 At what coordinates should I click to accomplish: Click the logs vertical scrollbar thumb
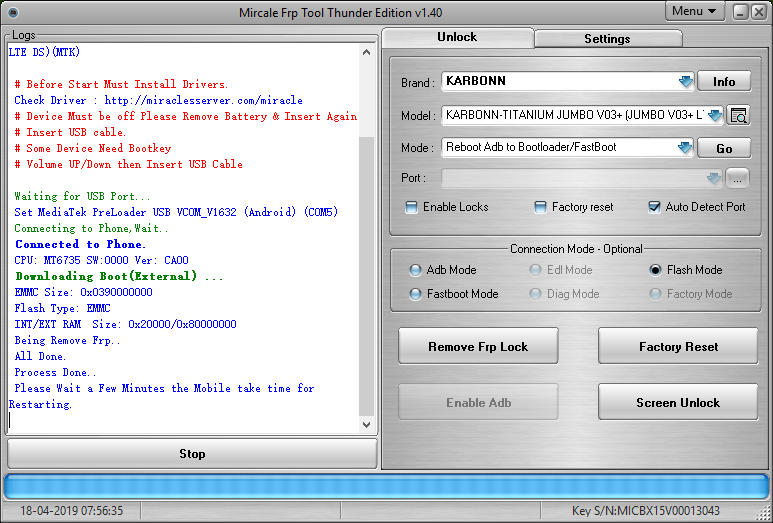click(366, 276)
